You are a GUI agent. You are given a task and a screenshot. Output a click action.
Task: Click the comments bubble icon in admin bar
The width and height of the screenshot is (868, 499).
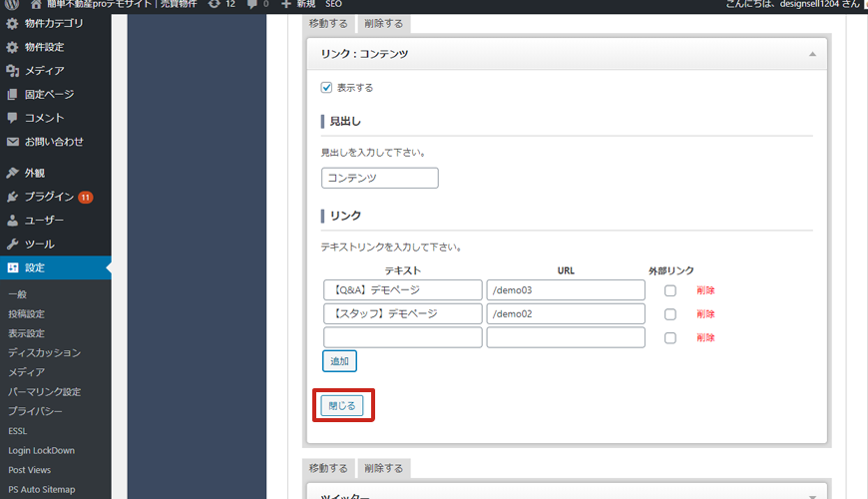(x=251, y=4)
